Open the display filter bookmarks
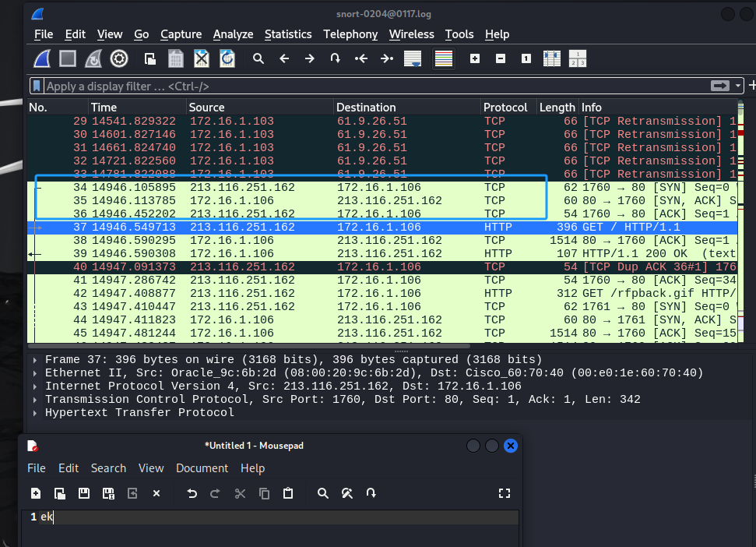Image resolution: width=756 pixels, height=547 pixels. (37, 86)
